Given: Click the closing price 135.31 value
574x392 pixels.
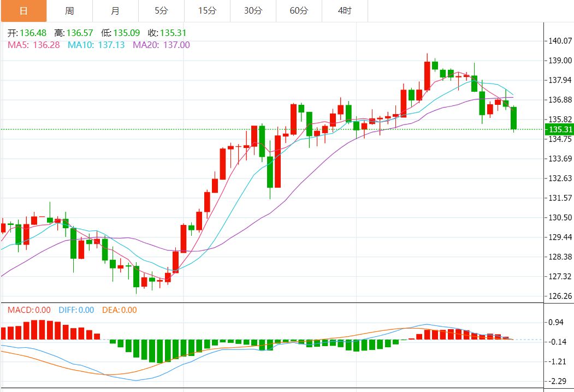Looking at the screenshot, I should click(x=173, y=33).
